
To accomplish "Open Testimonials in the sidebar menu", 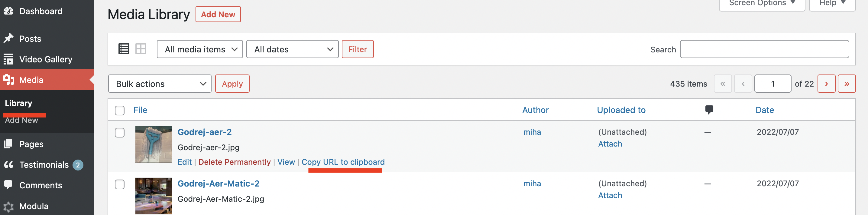I will pyautogui.click(x=44, y=165).
